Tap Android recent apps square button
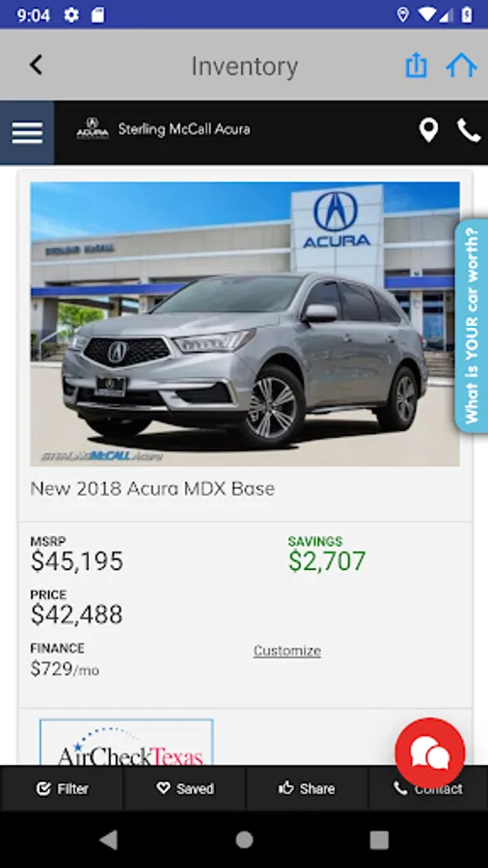The width and height of the screenshot is (488, 868). click(x=379, y=840)
